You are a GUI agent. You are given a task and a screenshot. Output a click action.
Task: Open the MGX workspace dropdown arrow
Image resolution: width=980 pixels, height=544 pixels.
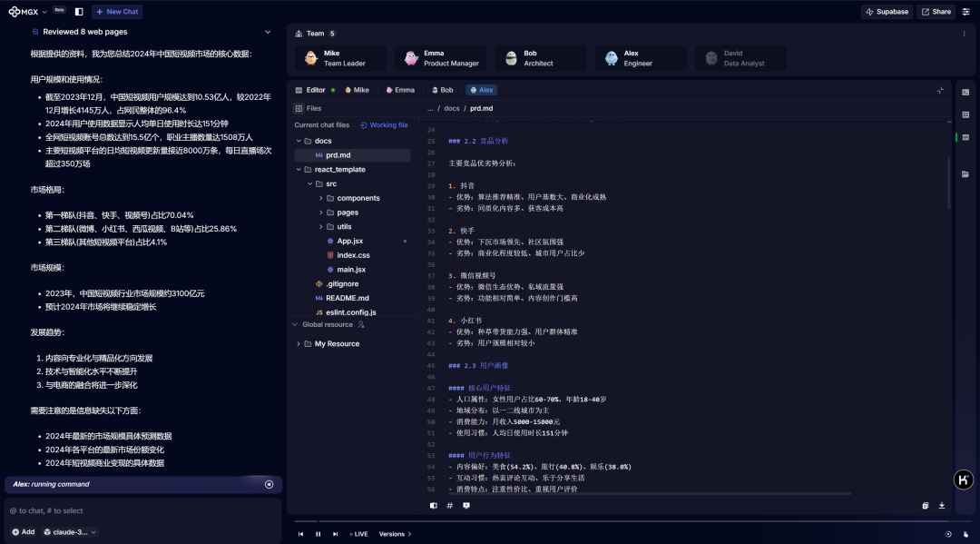tap(44, 12)
